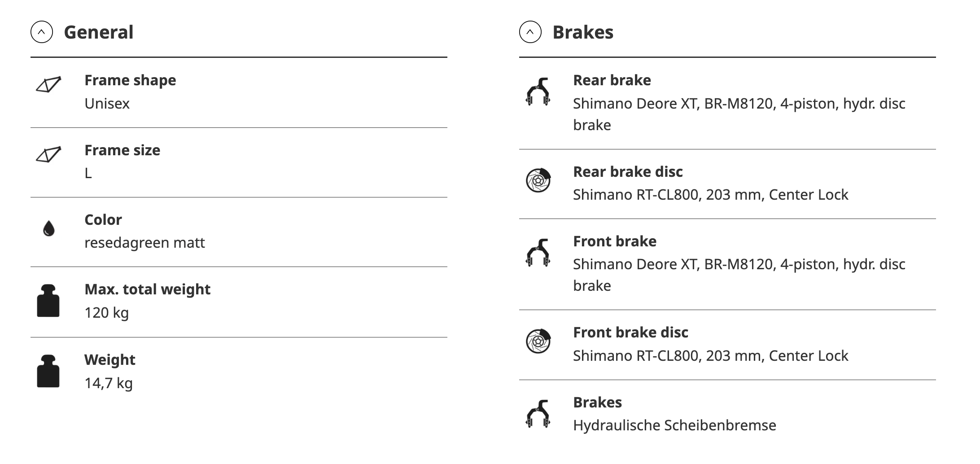Click the 14,7 kg weight value
980x464 pixels.
[108, 383]
